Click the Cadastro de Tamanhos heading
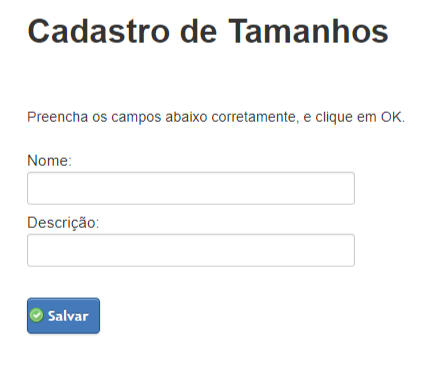The image size is (446, 367). [x=208, y=31]
